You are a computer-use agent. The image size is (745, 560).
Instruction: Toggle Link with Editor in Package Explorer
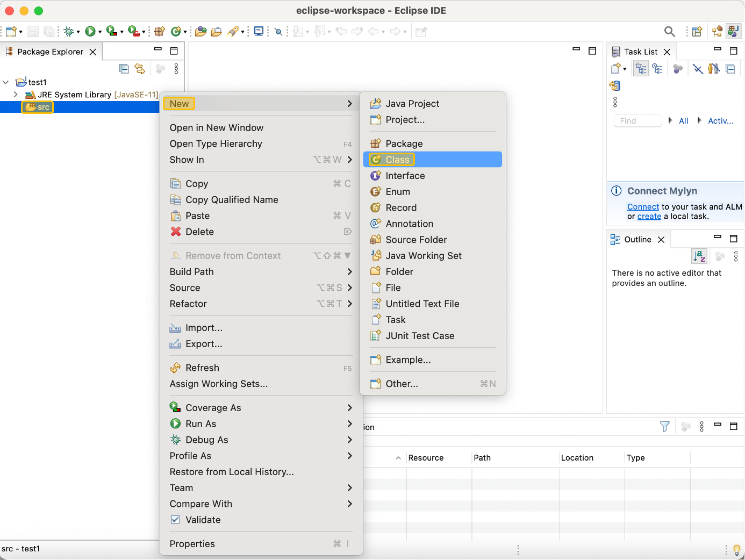pyautogui.click(x=140, y=69)
